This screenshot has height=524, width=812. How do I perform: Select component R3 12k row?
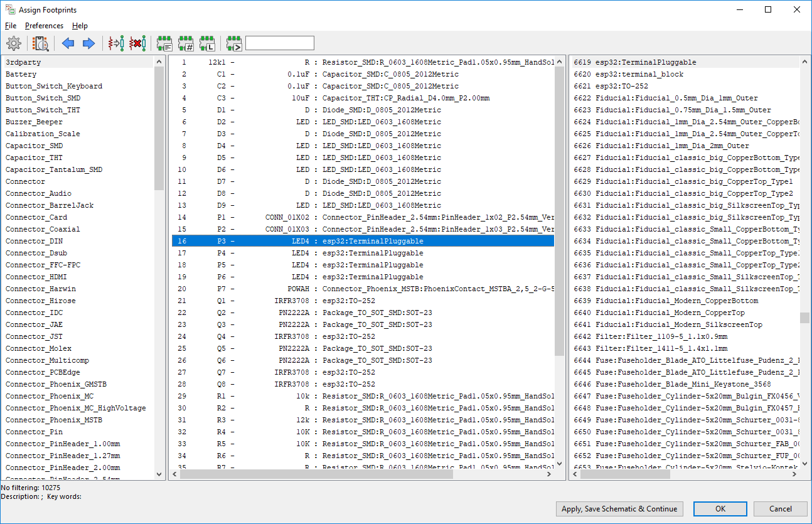coord(363,420)
